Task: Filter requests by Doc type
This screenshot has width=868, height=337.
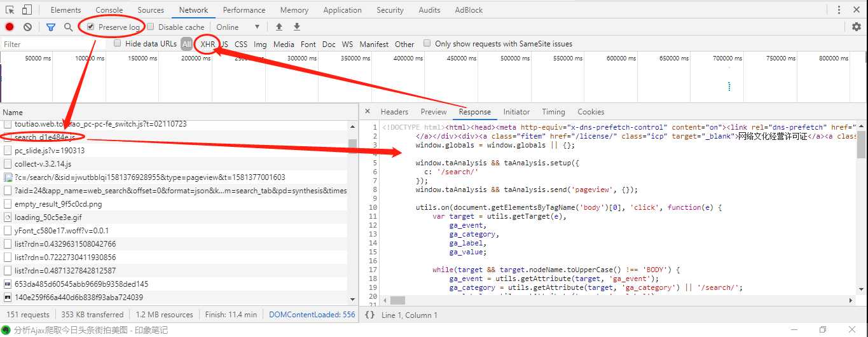Action: (329, 44)
